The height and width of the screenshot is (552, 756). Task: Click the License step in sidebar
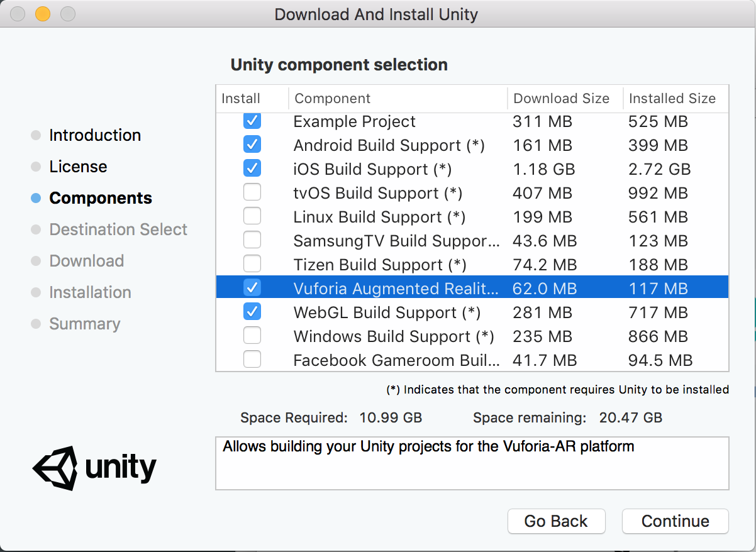(78, 167)
